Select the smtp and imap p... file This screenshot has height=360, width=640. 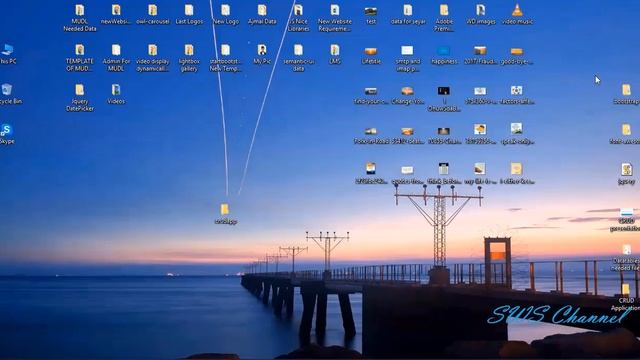[408, 58]
